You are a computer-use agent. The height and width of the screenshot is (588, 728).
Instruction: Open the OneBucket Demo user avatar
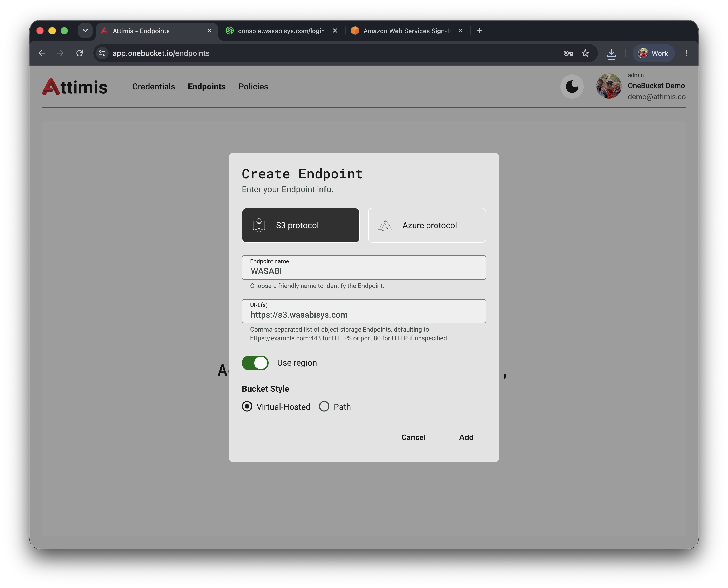[x=609, y=86]
